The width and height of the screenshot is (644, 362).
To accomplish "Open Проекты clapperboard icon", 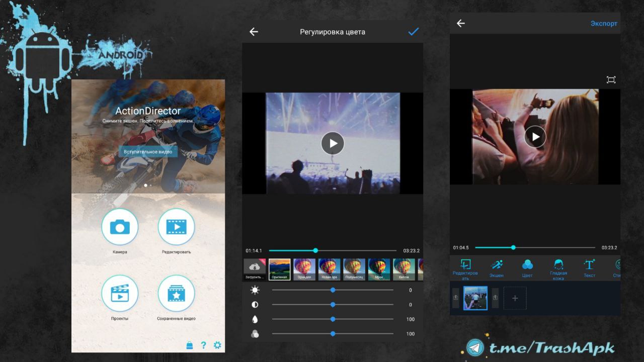I will coord(120,293).
